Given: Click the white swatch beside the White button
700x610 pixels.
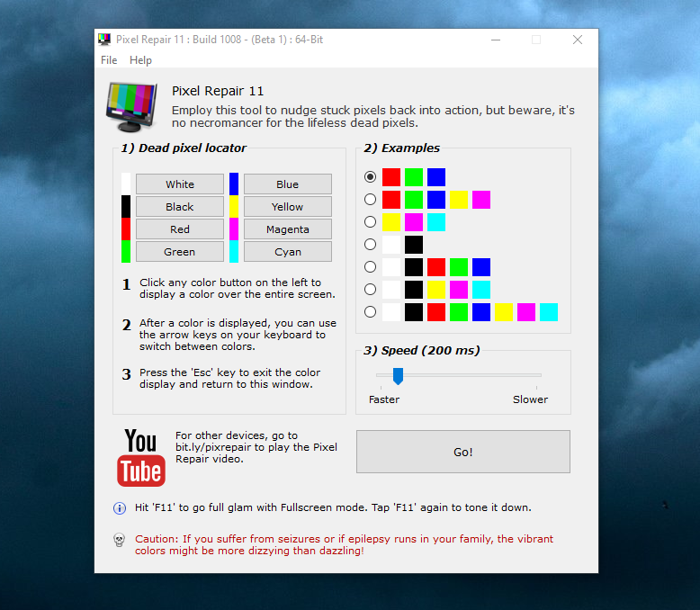Looking at the screenshot, I should pos(126,184).
